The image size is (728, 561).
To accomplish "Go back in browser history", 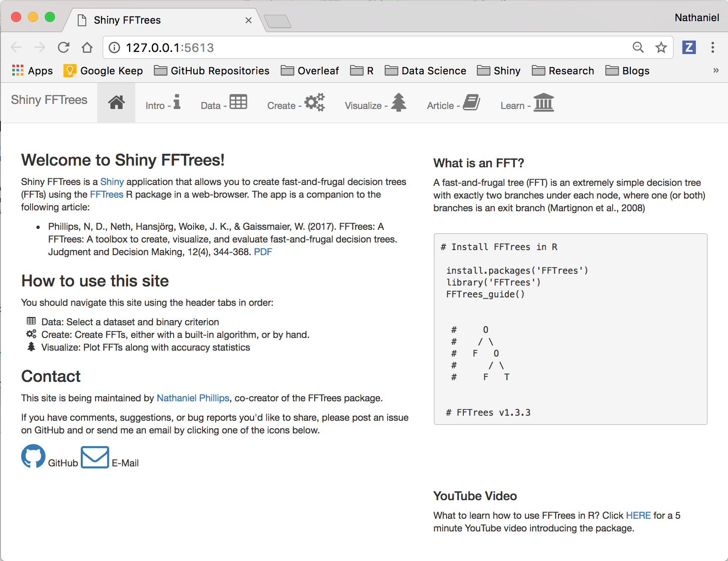I will (x=16, y=47).
